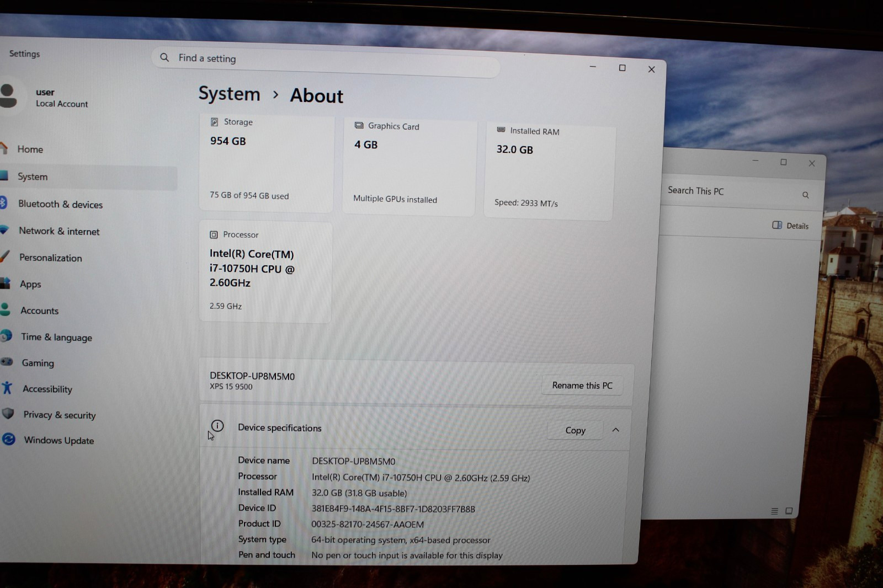Switch File Explorer to large thumbnails view

click(x=789, y=511)
